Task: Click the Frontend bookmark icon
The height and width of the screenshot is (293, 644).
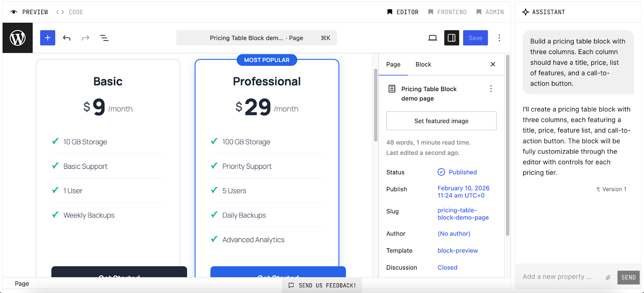Action: (x=431, y=12)
